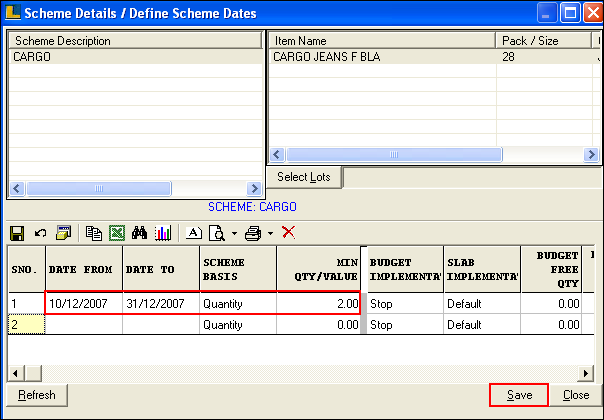Click the Close button
604x420 pixels.
tap(576, 395)
